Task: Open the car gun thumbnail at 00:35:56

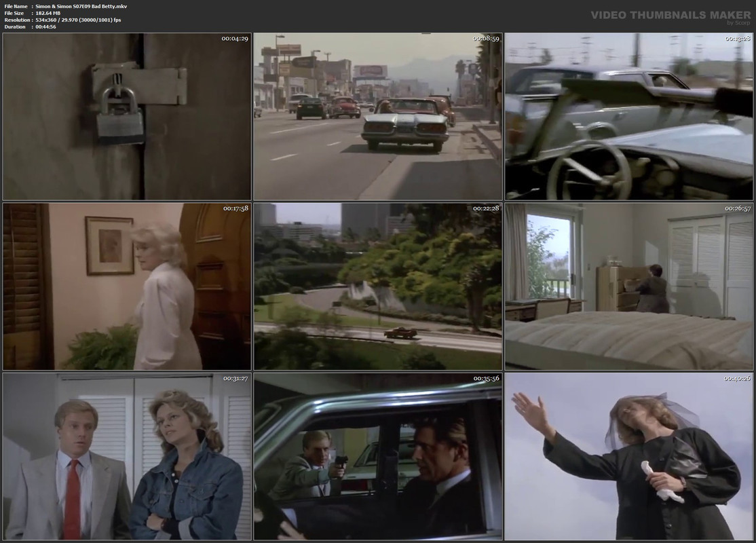Action: tap(377, 456)
